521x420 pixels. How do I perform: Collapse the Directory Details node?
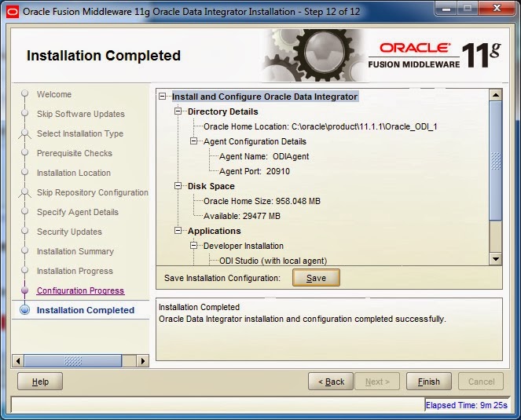click(x=178, y=111)
